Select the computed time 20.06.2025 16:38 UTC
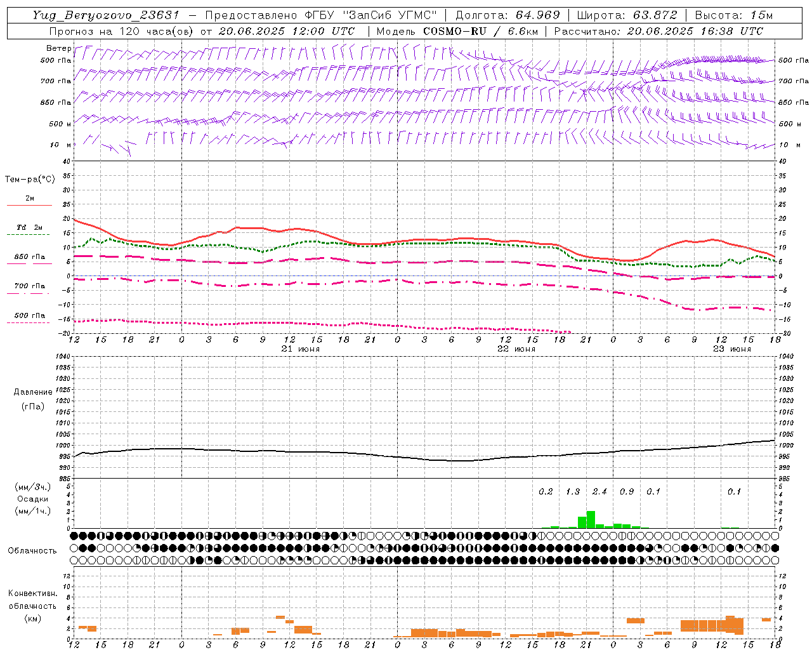This screenshot has height=650, width=812. [x=695, y=31]
